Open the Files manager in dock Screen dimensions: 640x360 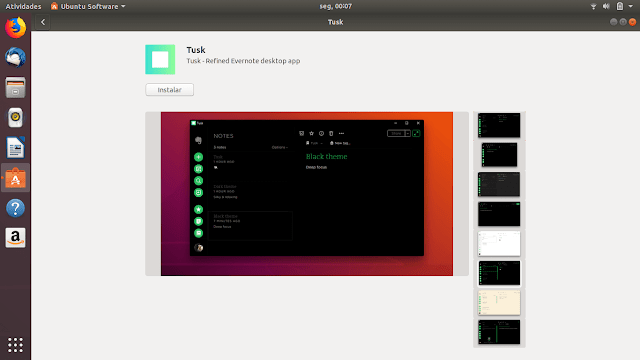16,87
